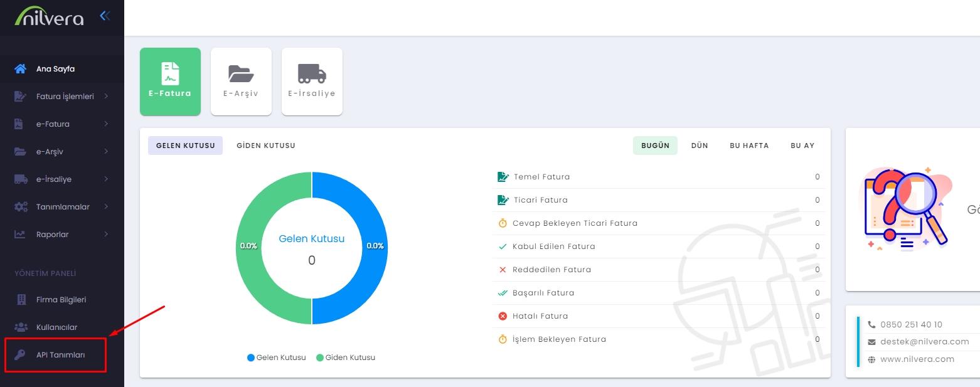Open the E-İrsaliye truck tile
The width and height of the screenshot is (980, 387).
coord(312,82)
